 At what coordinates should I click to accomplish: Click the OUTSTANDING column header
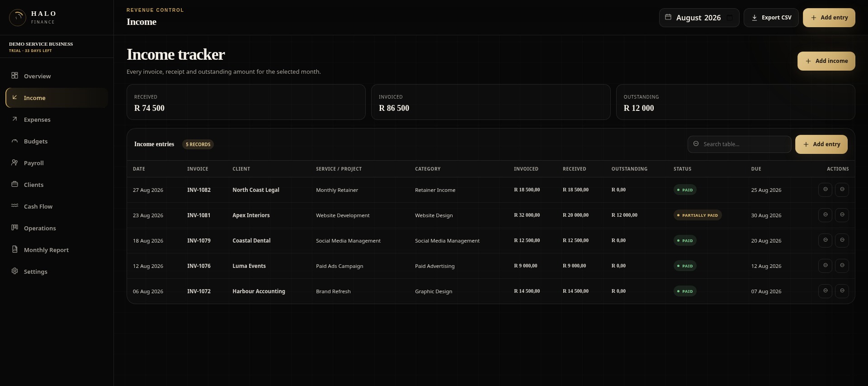click(x=629, y=169)
